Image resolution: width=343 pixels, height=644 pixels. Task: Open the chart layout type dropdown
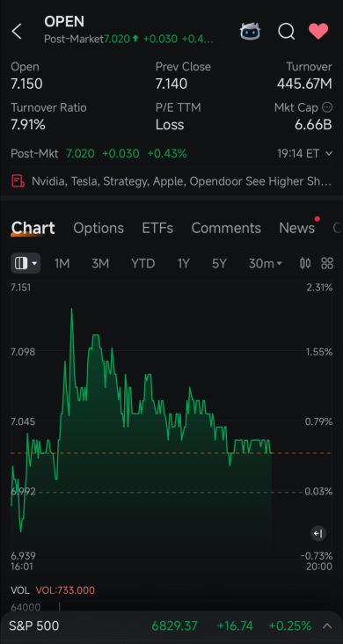pos(26,263)
